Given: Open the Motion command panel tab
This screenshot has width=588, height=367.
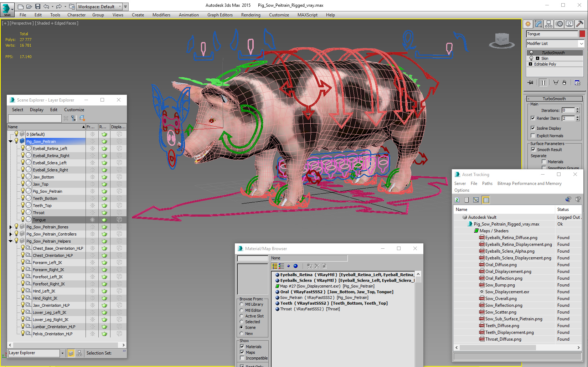Looking at the screenshot, I should [559, 24].
